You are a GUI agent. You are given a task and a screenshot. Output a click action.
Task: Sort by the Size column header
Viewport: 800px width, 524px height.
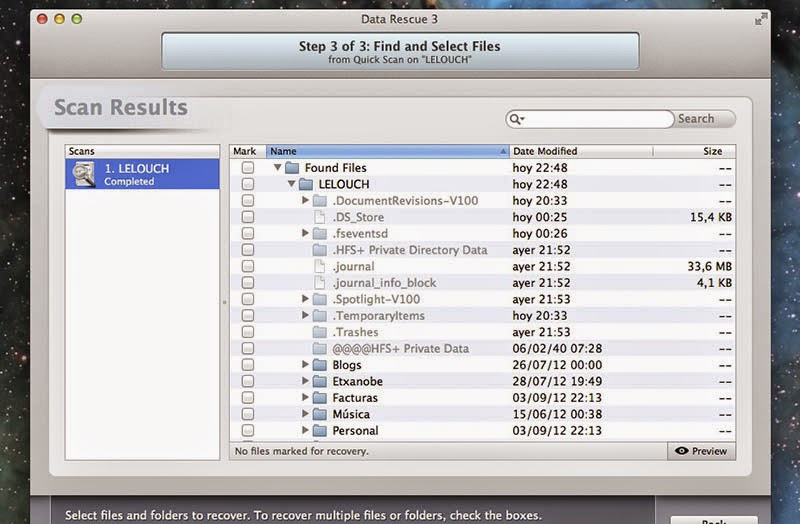coord(694,151)
